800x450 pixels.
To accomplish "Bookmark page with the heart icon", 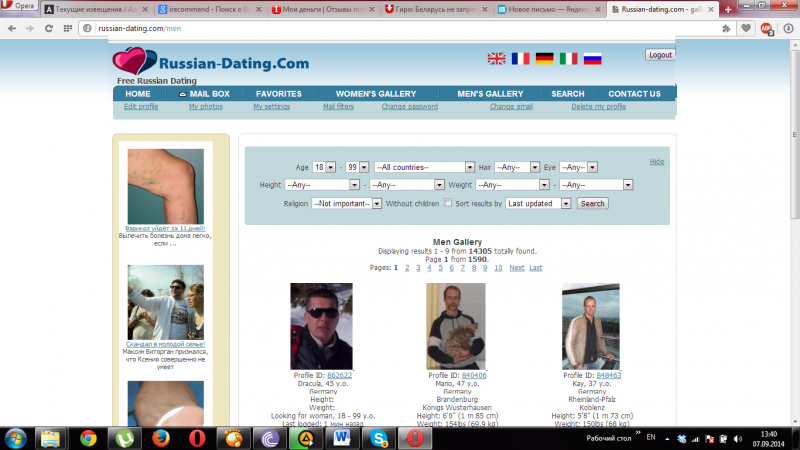I will 746,29.
